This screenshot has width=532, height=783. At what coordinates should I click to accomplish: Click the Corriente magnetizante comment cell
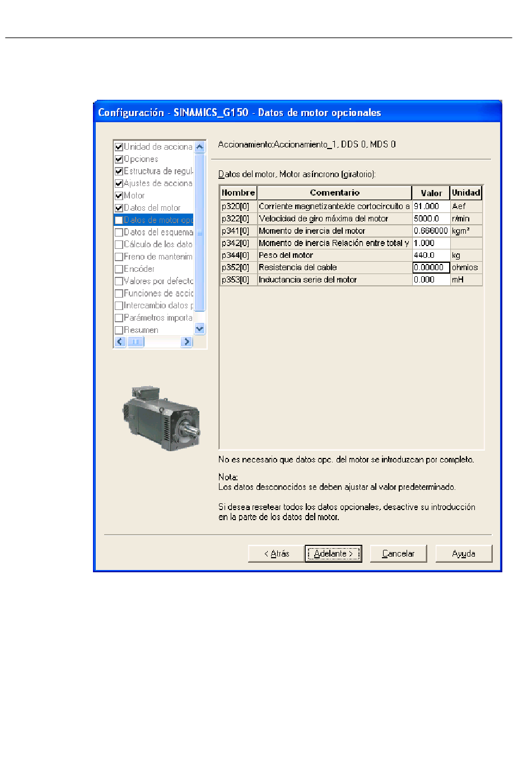[335, 206]
